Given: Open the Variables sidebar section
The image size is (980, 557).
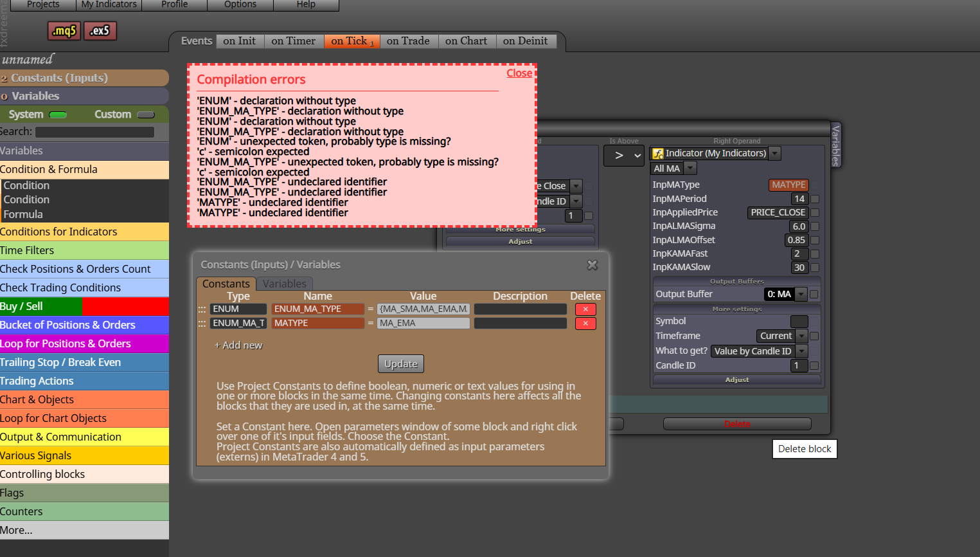Looking at the screenshot, I should coord(84,96).
